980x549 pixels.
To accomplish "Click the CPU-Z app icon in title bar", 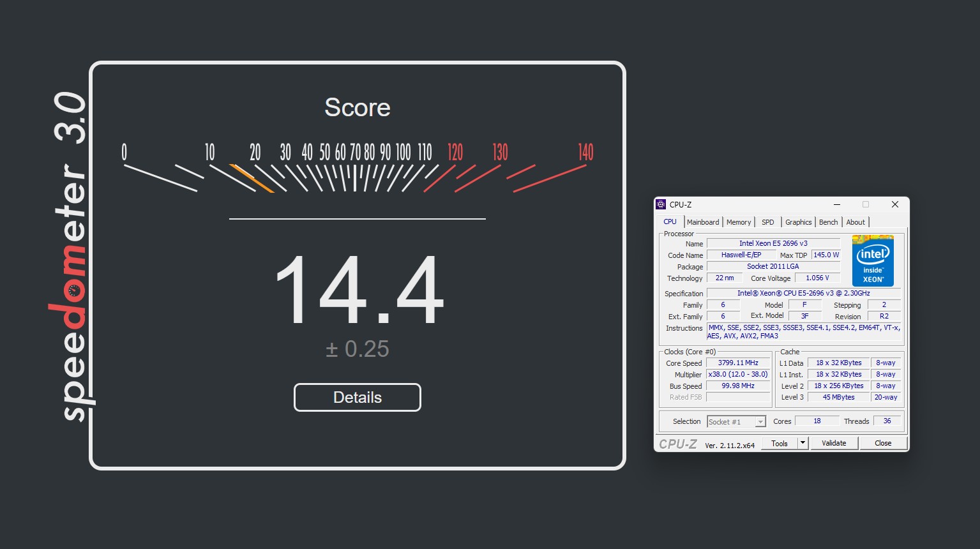I will pyautogui.click(x=661, y=204).
